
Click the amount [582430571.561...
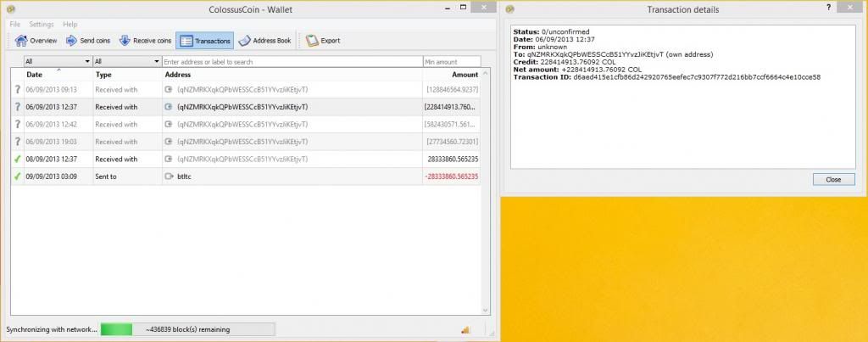[451, 124]
